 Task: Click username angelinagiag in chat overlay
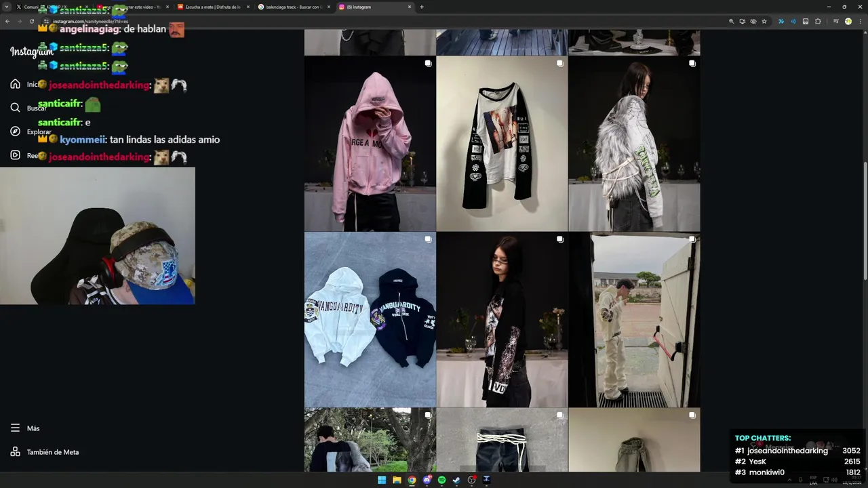click(x=90, y=29)
